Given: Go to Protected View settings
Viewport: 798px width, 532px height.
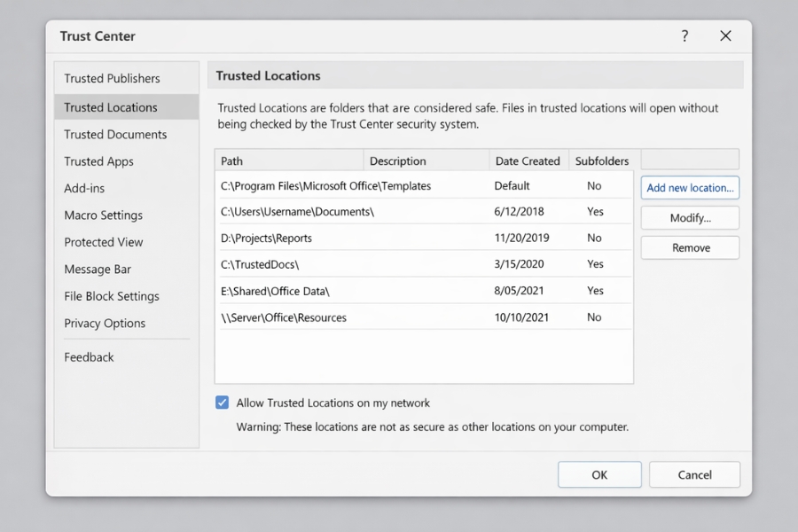Looking at the screenshot, I should pyautogui.click(x=103, y=242).
